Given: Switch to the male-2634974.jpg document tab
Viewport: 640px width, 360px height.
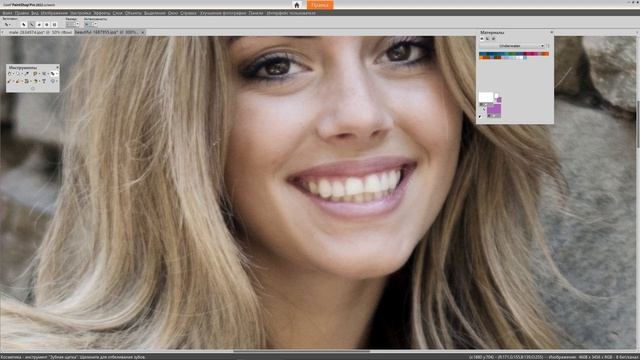Looking at the screenshot, I should (40, 32).
